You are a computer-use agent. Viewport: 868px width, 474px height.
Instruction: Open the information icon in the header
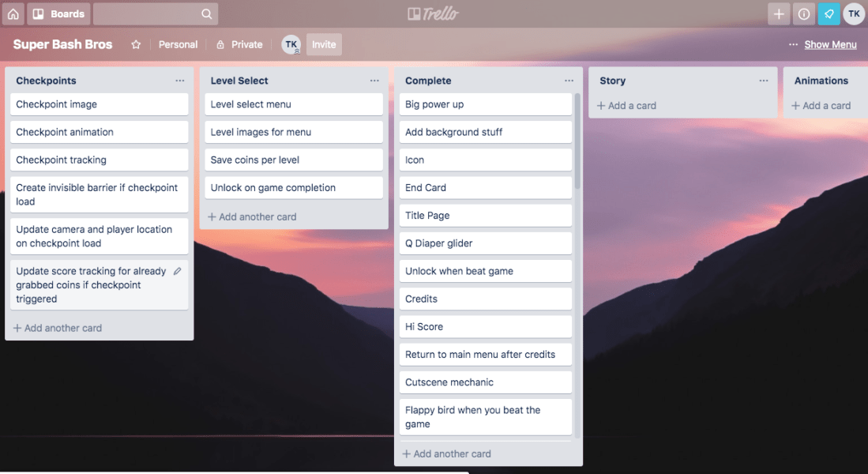[803, 13]
